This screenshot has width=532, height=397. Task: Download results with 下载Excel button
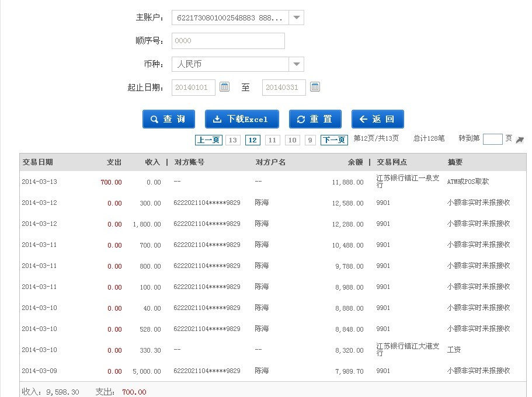click(x=242, y=119)
